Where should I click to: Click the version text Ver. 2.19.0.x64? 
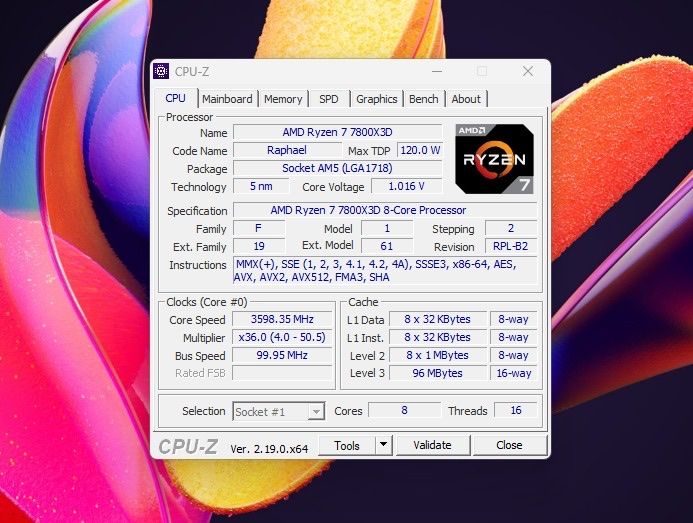click(269, 449)
